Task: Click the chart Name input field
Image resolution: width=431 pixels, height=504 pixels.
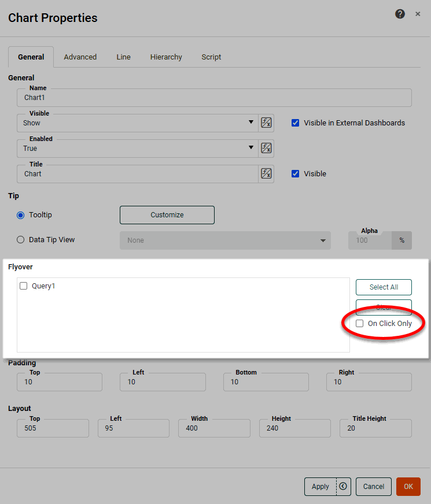Action: 214,98
